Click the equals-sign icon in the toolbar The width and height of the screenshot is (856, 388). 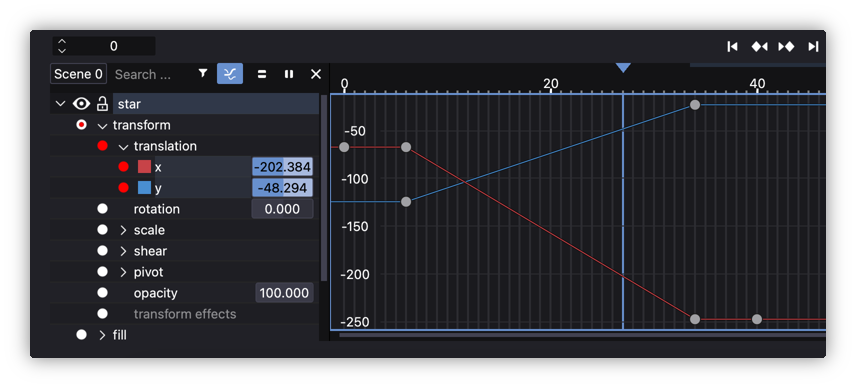(262, 74)
